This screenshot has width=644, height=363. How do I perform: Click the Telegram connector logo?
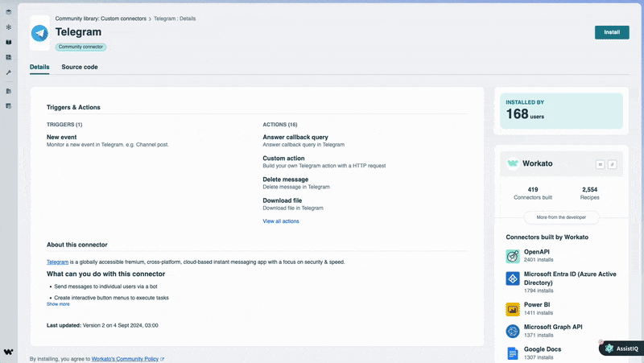(x=39, y=33)
